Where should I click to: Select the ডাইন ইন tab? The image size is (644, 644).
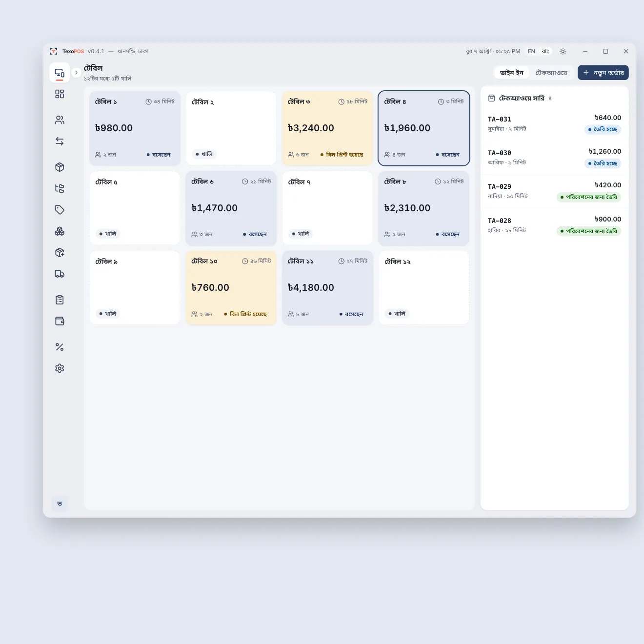pos(512,73)
